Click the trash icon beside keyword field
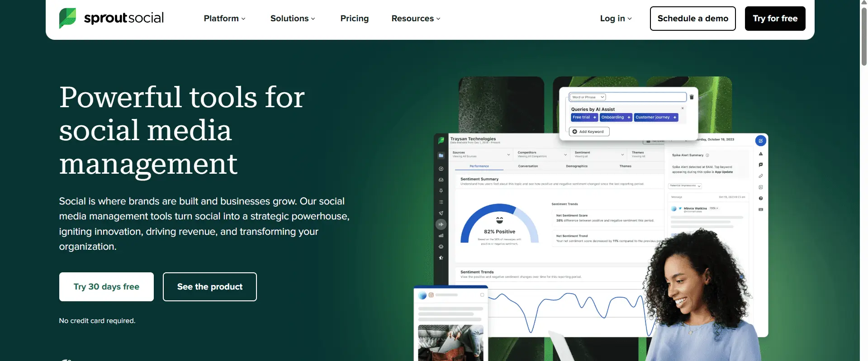The width and height of the screenshot is (868, 361). pyautogui.click(x=692, y=97)
